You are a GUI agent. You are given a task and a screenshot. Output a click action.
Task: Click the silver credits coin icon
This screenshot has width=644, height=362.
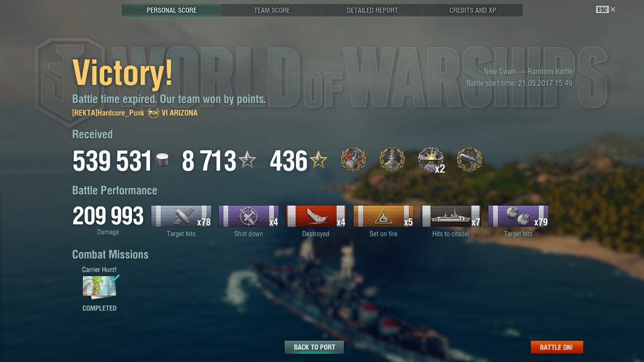point(162,160)
